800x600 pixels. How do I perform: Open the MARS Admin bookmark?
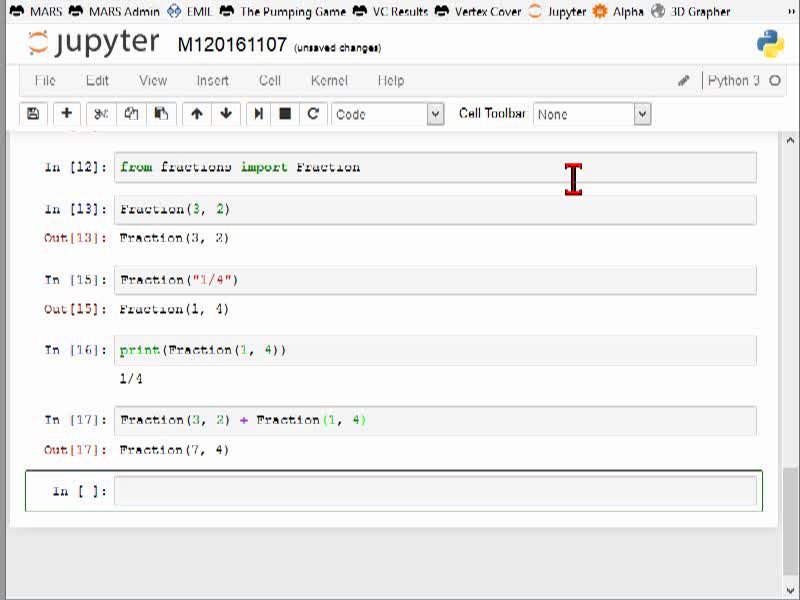click(114, 11)
